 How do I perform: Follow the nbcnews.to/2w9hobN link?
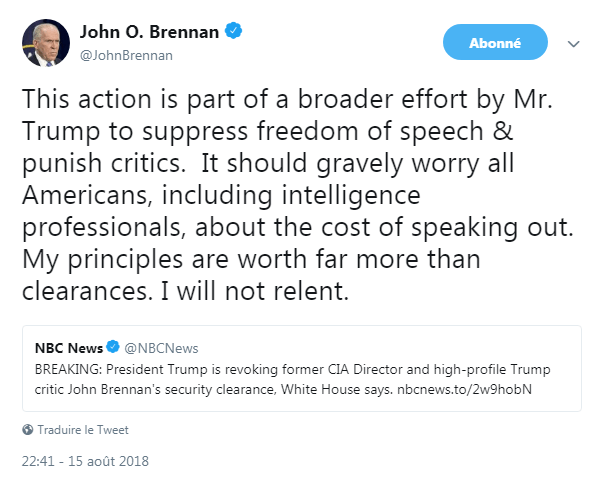click(468, 387)
